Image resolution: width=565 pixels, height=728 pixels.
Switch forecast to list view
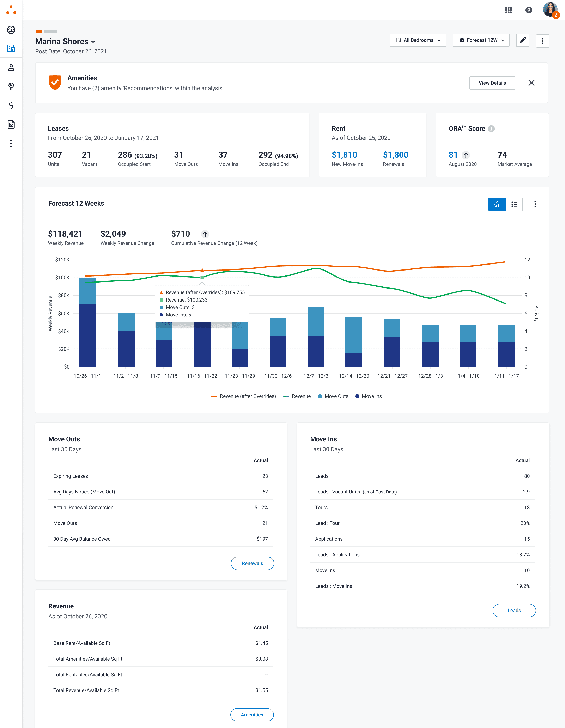pyautogui.click(x=514, y=204)
